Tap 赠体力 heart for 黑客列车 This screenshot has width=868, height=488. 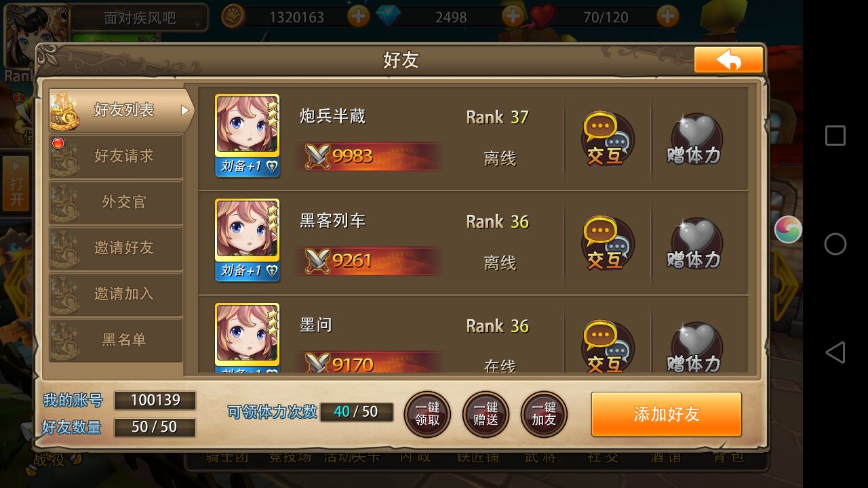pos(695,244)
